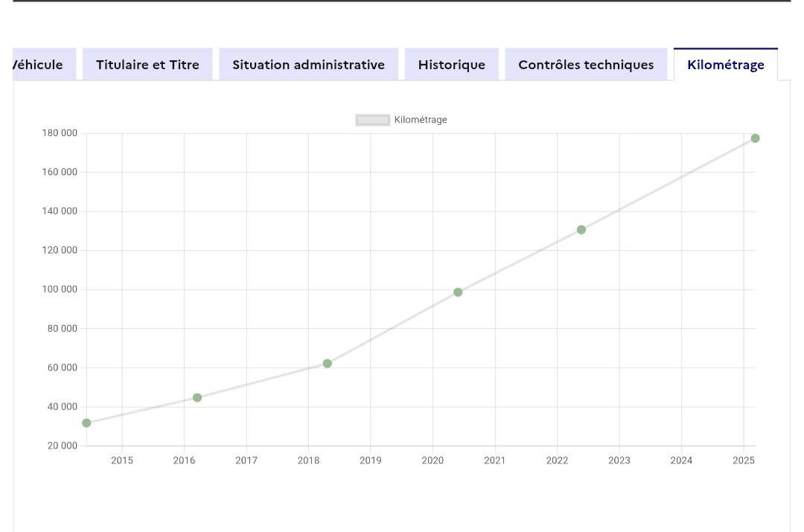This screenshot has height=532, width=804.
Task: Click the 2021 x-axis label
Action: click(495, 461)
